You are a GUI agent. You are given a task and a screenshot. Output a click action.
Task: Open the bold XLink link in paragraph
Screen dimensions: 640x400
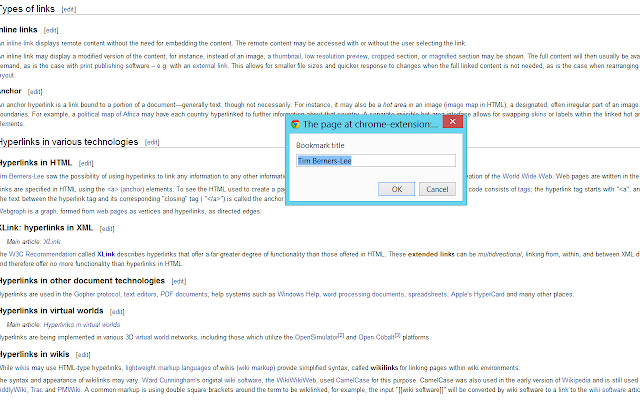pyautogui.click(x=106, y=254)
